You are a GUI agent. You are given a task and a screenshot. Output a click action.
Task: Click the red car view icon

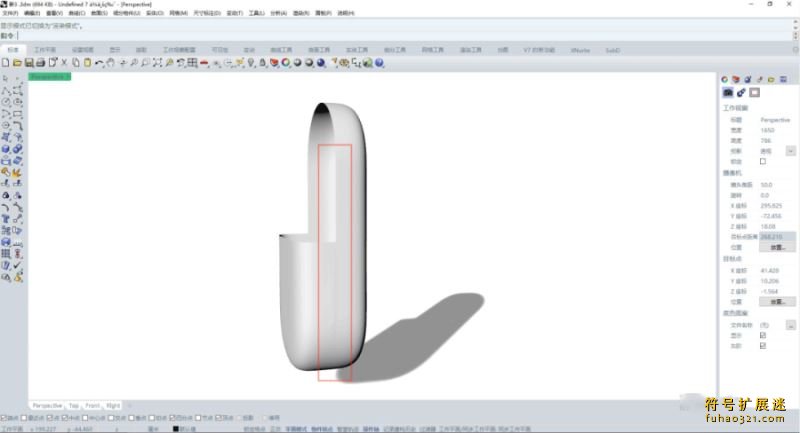click(204, 63)
